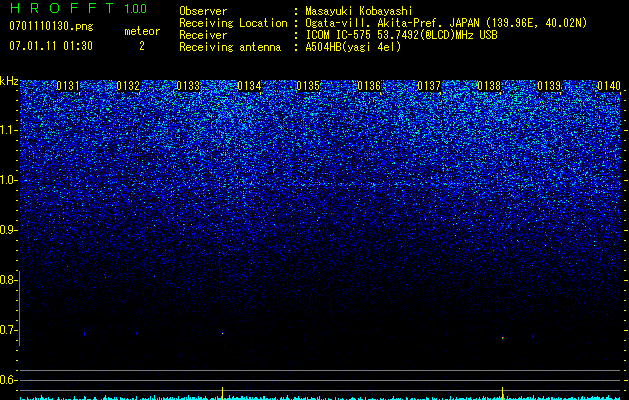Click the meteor echo dot near 0133

(222, 333)
